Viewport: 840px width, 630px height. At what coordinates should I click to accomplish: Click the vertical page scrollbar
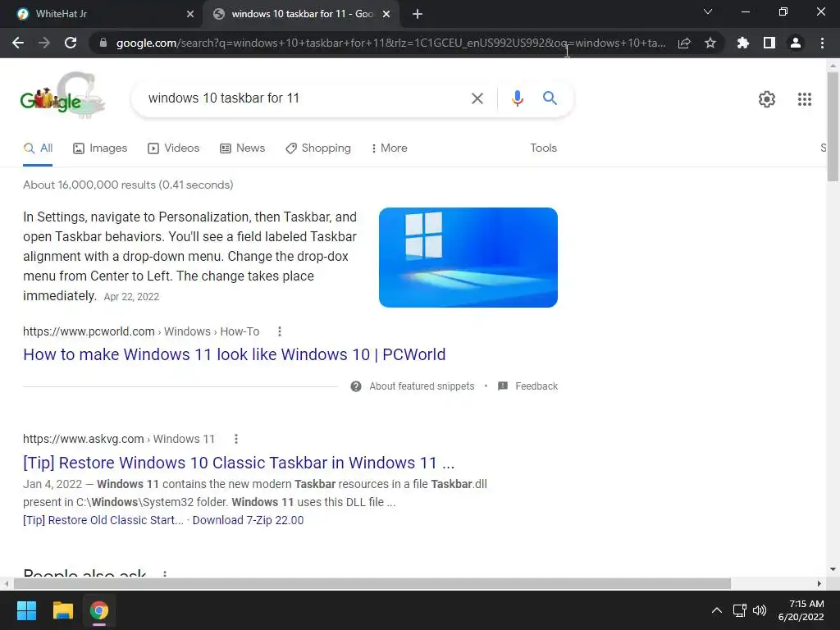[833, 127]
